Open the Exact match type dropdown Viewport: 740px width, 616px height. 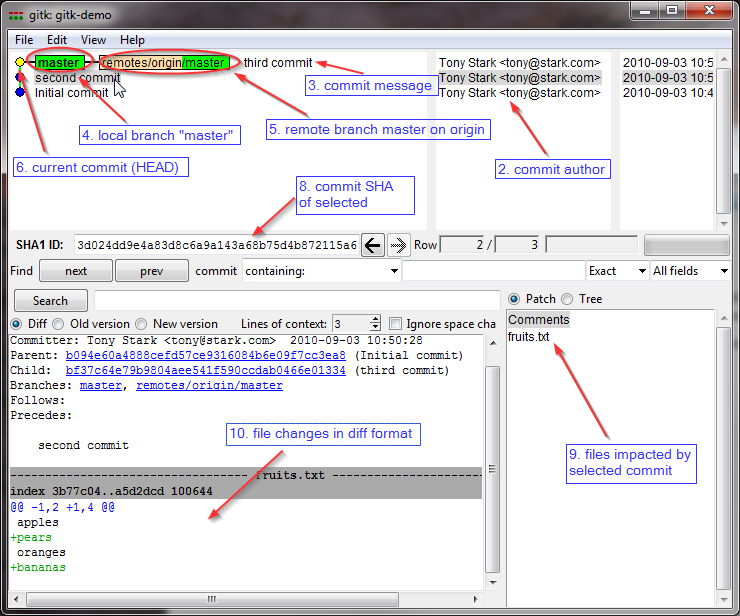click(x=642, y=271)
